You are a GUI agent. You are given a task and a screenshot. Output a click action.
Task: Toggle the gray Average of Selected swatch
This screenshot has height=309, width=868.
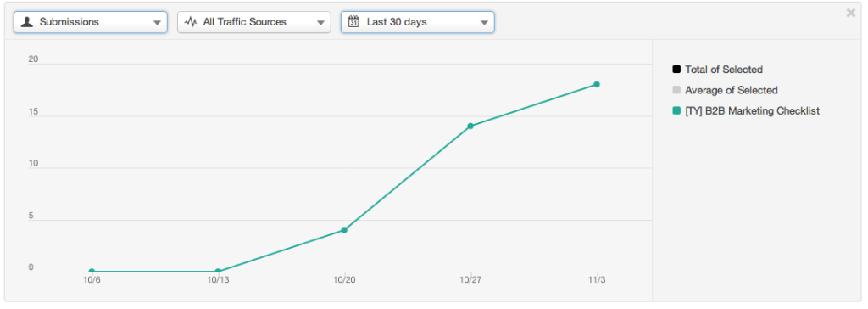click(x=676, y=90)
